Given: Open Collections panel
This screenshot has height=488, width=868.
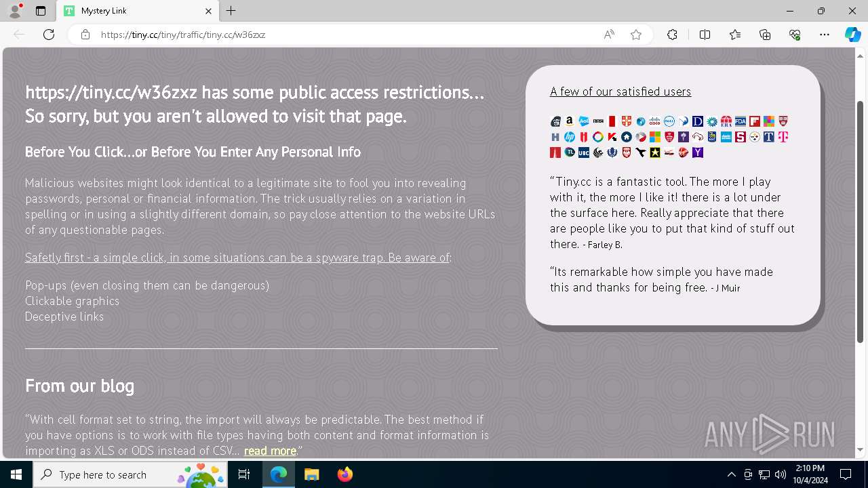Looking at the screenshot, I should pyautogui.click(x=765, y=35).
